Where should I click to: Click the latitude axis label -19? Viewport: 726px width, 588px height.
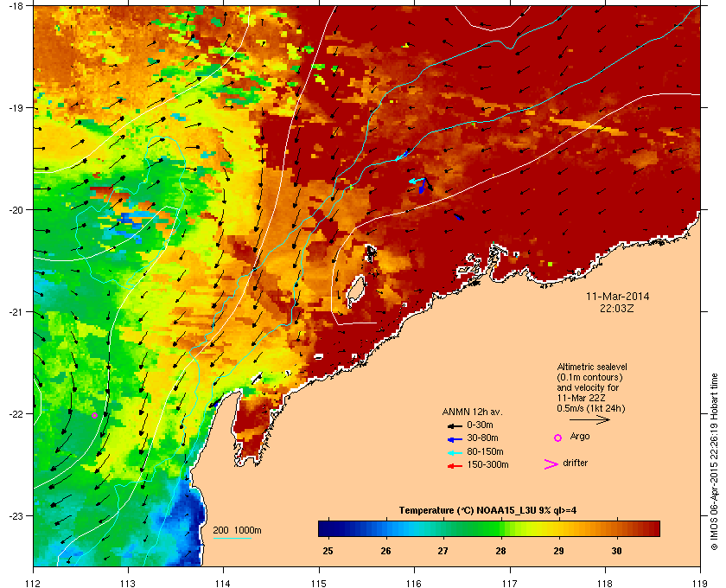click(16, 108)
